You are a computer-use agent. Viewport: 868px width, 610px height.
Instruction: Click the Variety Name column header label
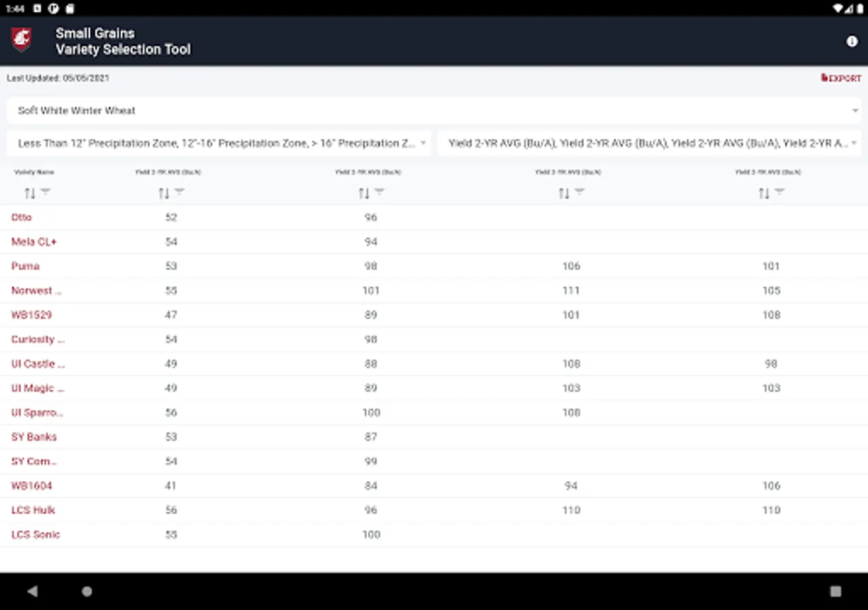pyautogui.click(x=34, y=172)
